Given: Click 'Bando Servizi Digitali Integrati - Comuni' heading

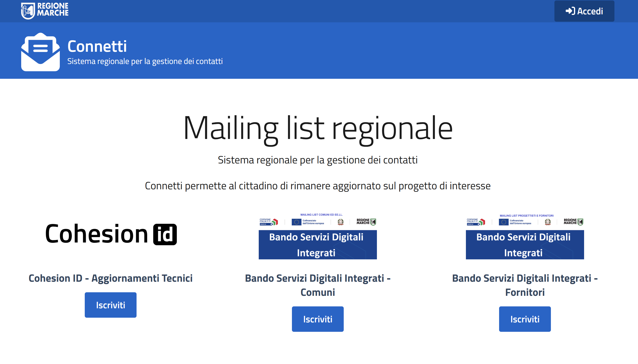Looking at the screenshot, I should (x=317, y=285).
